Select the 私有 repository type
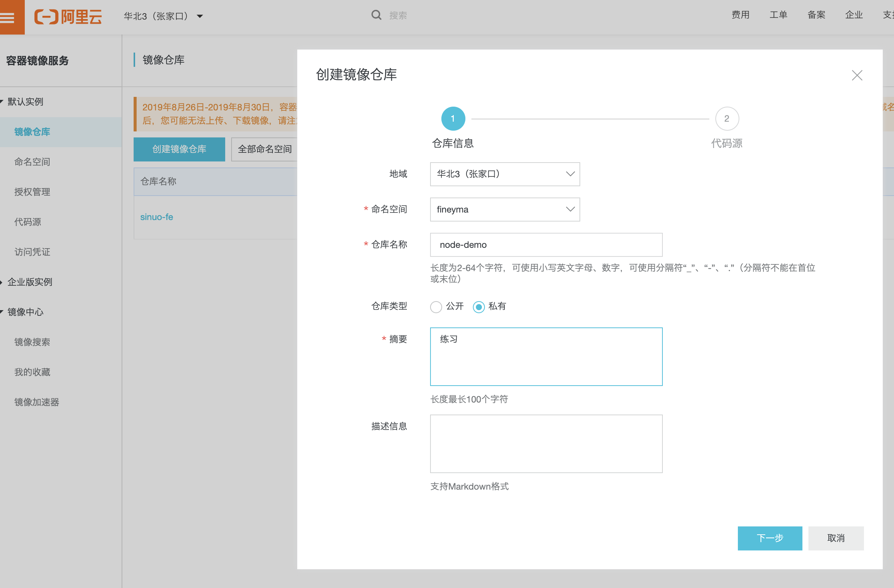Viewport: 894px width, 588px height. (479, 307)
